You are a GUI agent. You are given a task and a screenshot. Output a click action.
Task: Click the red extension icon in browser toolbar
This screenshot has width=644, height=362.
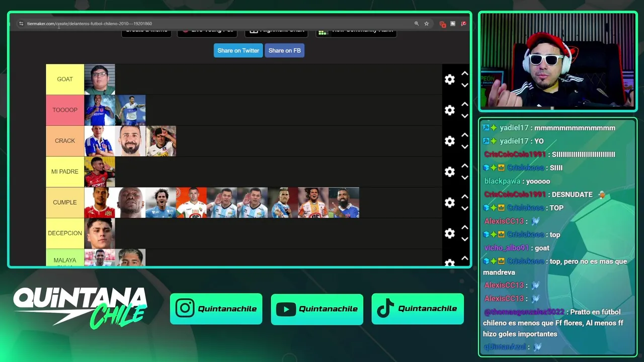click(442, 24)
